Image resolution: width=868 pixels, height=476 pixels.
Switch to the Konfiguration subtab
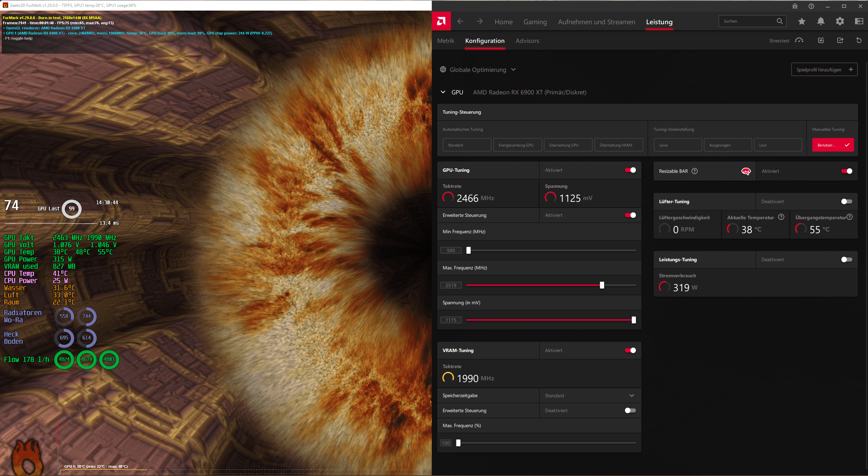click(485, 41)
